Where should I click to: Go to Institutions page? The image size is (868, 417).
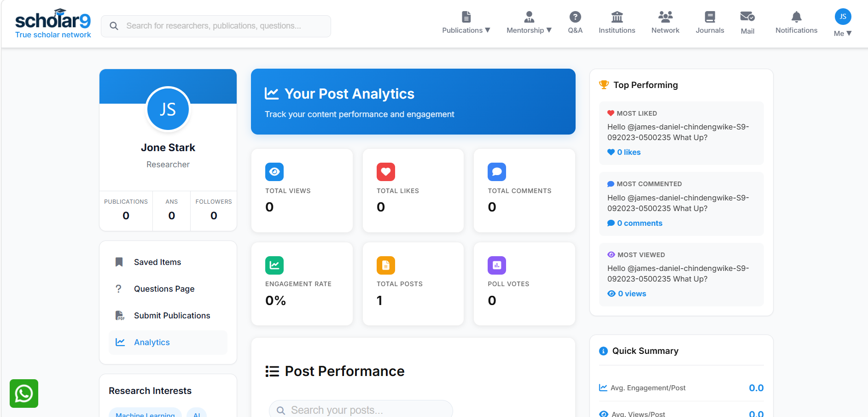(617, 23)
